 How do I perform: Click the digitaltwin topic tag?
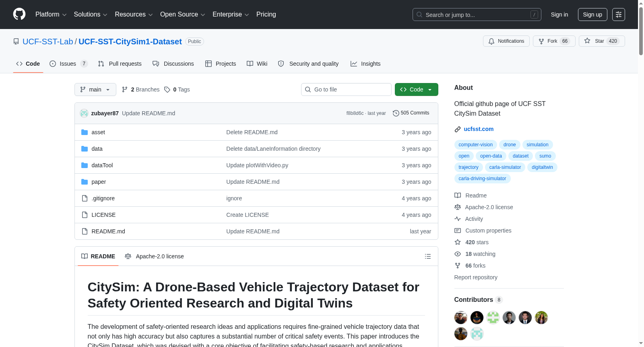point(542,167)
